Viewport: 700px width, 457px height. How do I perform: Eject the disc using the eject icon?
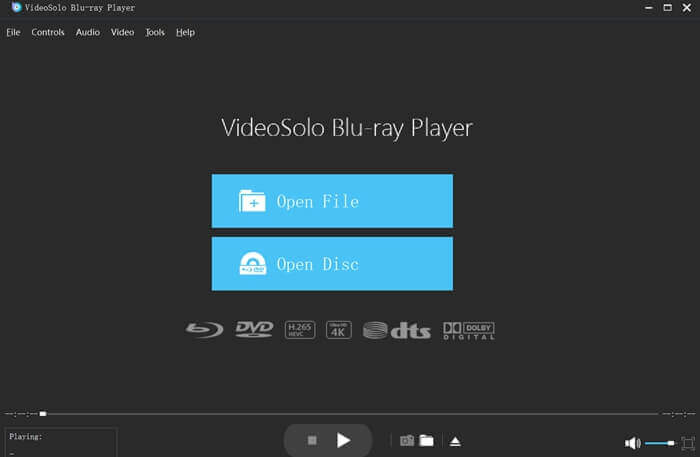point(455,441)
